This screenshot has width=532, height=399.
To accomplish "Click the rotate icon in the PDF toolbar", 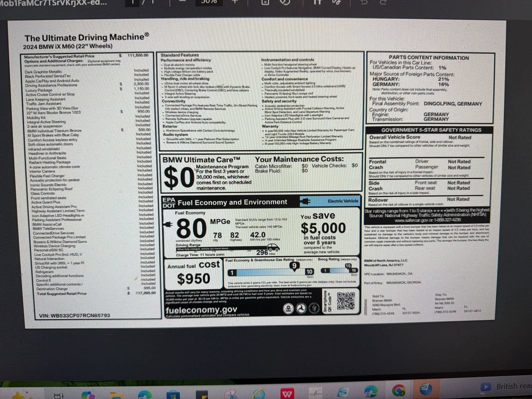I will (x=285, y=2).
